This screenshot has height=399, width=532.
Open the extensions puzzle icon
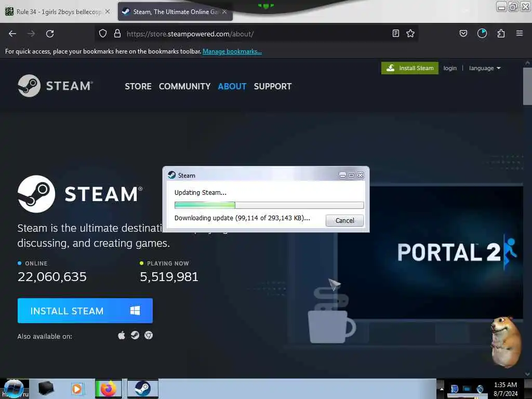click(501, 33)
